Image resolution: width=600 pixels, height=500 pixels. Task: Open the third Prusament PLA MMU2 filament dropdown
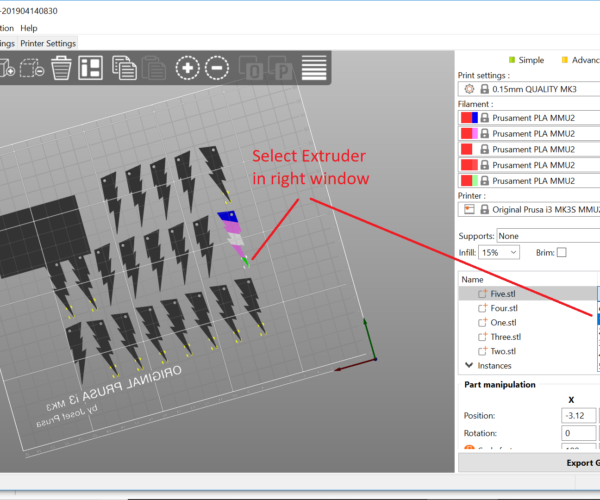[529, 149]
